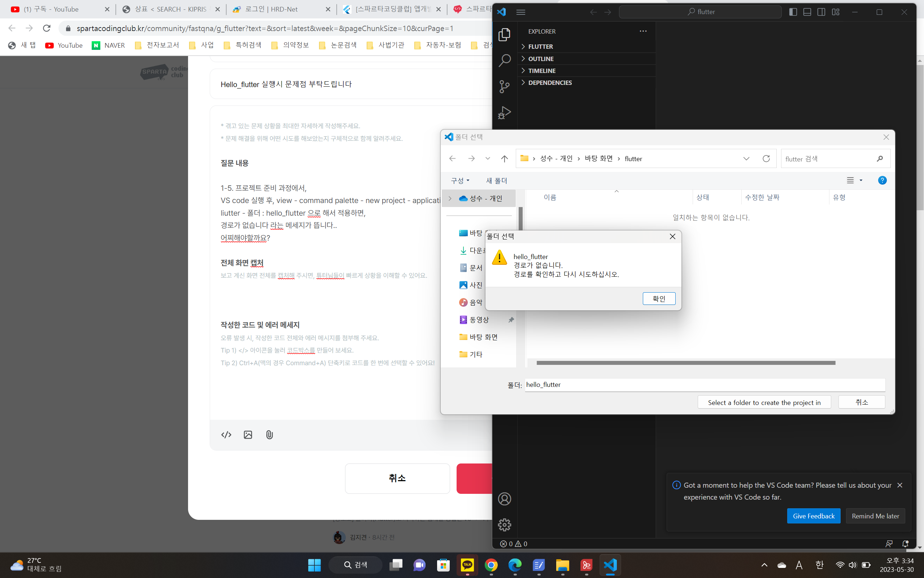
Task: Switch to the HRD-Net login tab
Action: tap(282, 9)
